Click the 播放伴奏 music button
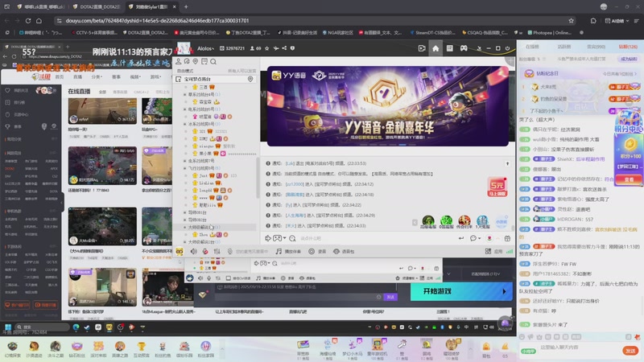Viewport: 644px width, 362px height. click(288, 251)
